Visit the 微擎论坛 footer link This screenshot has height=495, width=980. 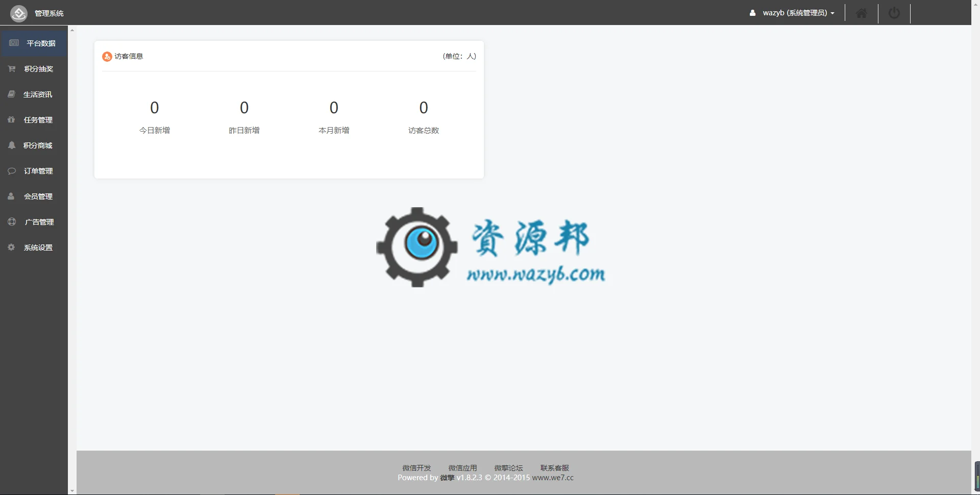(x=508, y=468)
